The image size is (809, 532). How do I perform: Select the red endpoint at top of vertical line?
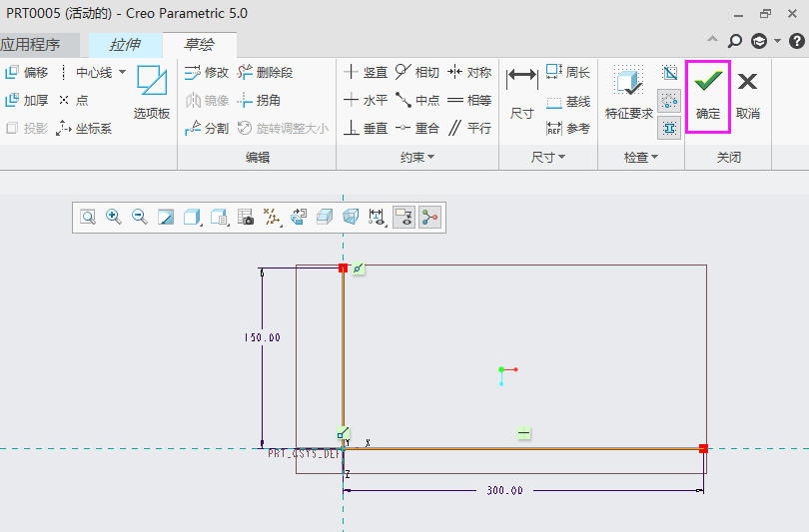point(344,267)
